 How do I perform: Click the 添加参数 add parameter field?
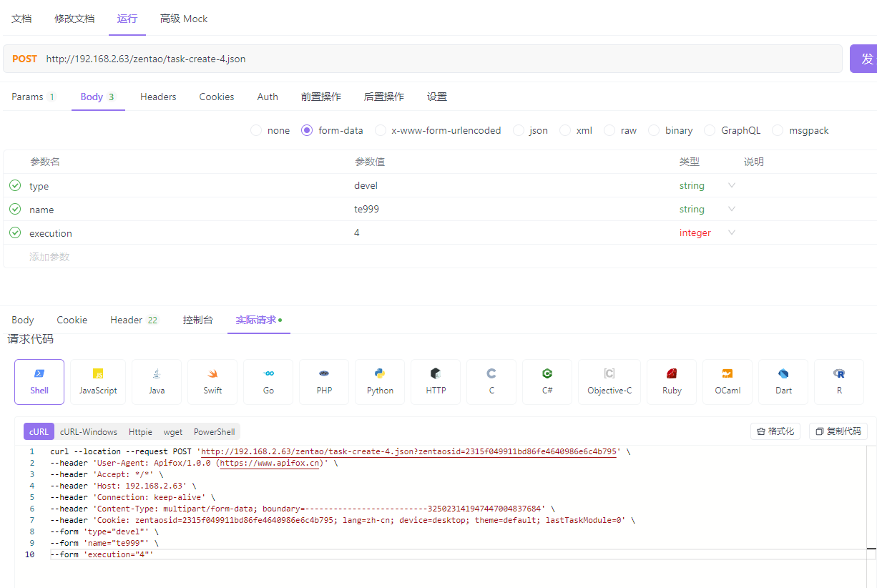click(49, 257)
